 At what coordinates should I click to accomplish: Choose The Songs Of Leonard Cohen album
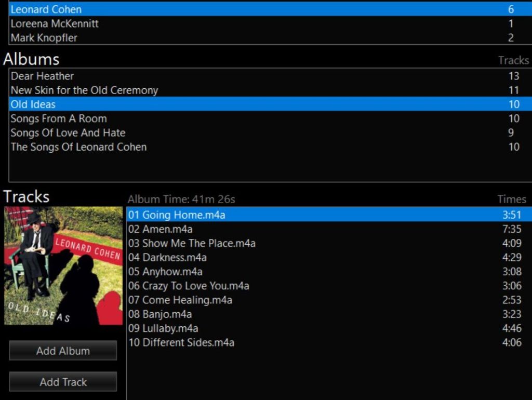tap(78, 147)
